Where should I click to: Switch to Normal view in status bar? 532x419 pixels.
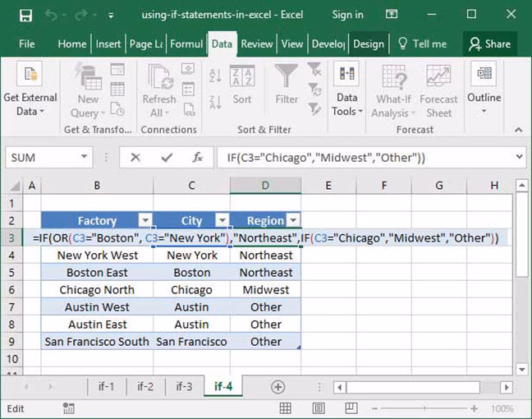[x=285, y=408]
